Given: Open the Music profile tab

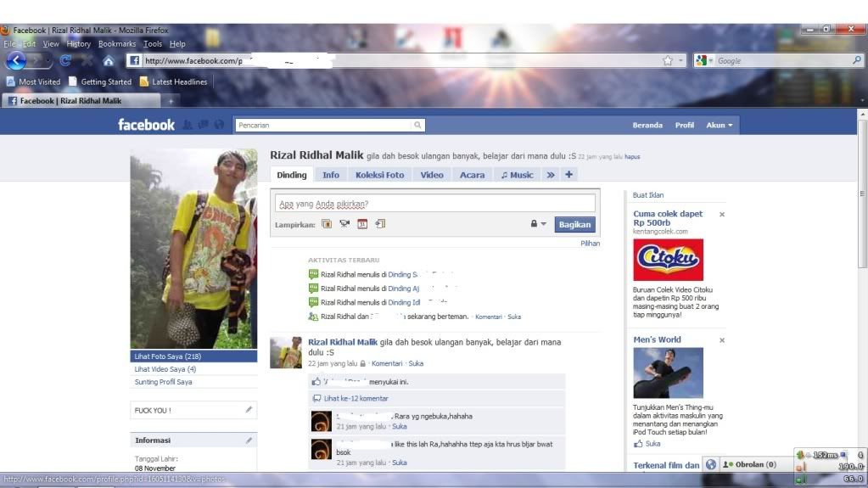Looking at the screenshot, I should pyautogui.click(x=517, y=175).
